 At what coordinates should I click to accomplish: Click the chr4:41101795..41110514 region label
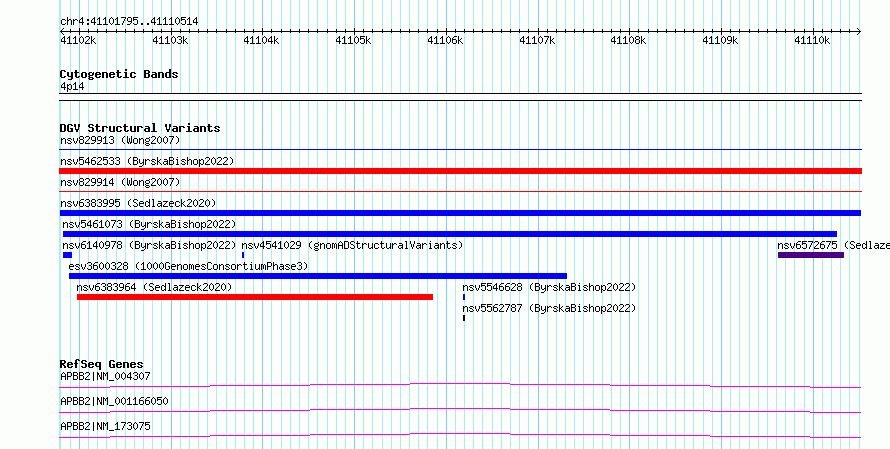coord(129,22)
